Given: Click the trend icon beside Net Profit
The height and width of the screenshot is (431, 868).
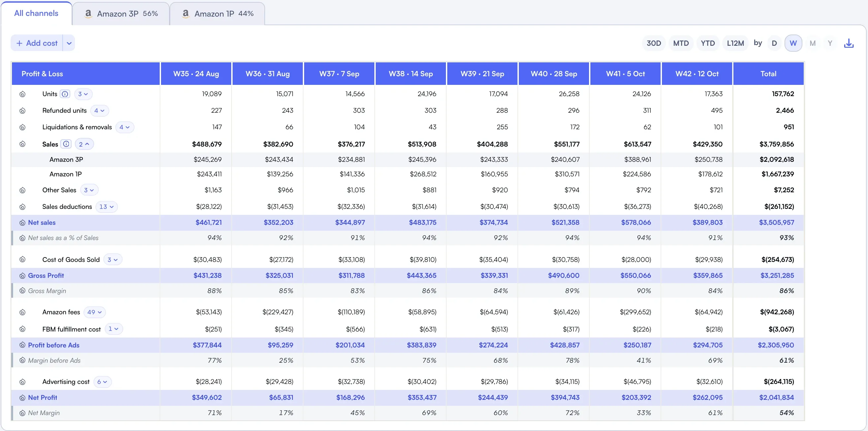Looking at the screenshot, I should [22, 398].
